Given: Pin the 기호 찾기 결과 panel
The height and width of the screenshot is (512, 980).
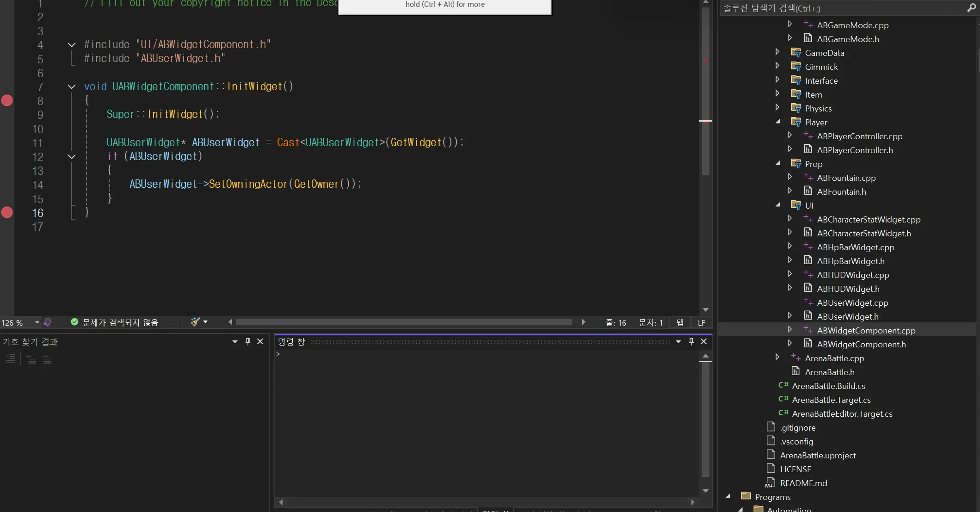Looking at the screenshot, I should (x=248, y=342).
